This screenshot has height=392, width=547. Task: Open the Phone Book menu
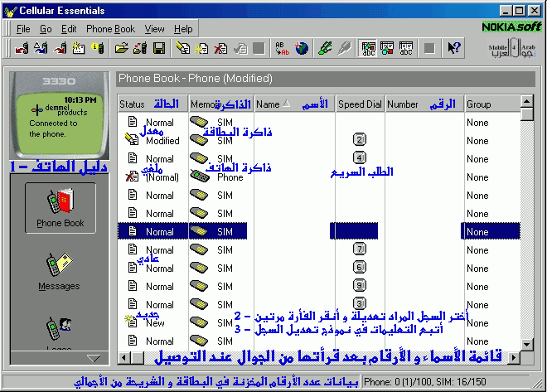(x=110, y=29)
